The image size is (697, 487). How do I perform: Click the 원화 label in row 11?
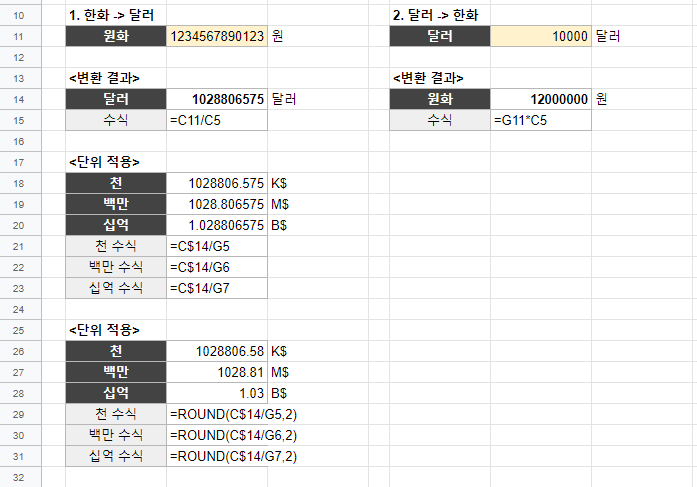pyautogui.click(x=116, y=36)
